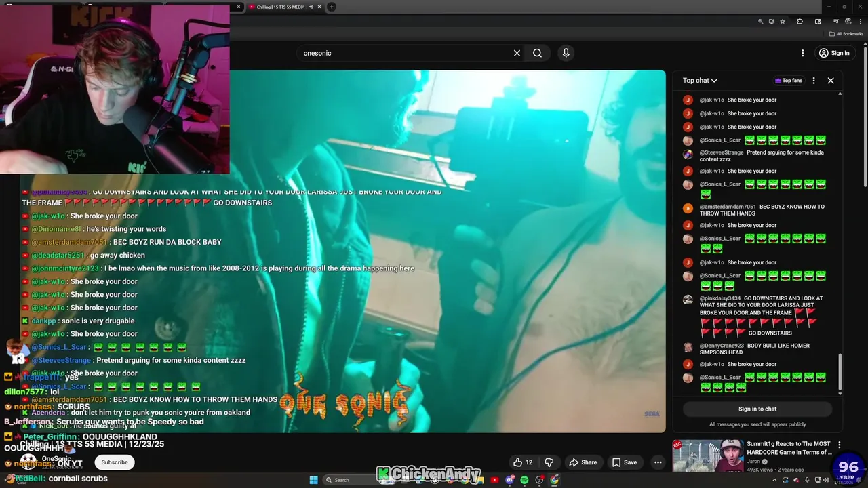Expand the Top chat dropdown
The width and height of the screenshot is (868, 488).
[x=700, y=81]
